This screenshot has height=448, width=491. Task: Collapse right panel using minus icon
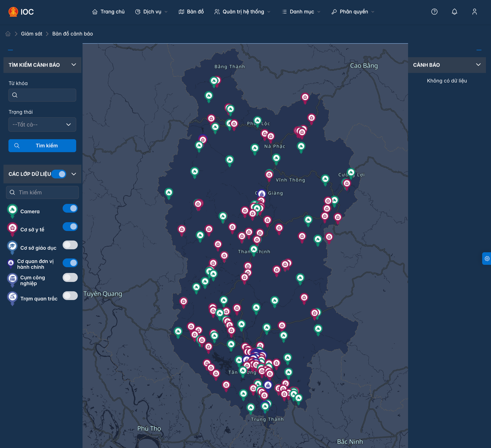[479, 50]
